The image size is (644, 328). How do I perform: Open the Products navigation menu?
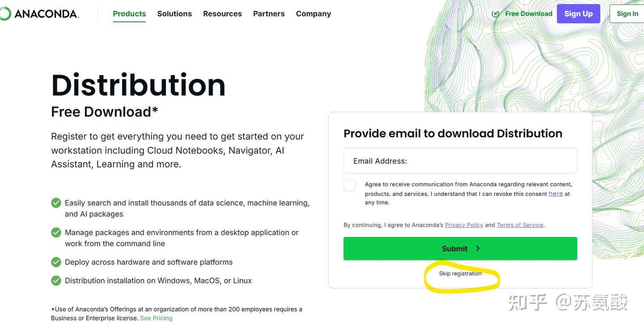tap(129, 14)
